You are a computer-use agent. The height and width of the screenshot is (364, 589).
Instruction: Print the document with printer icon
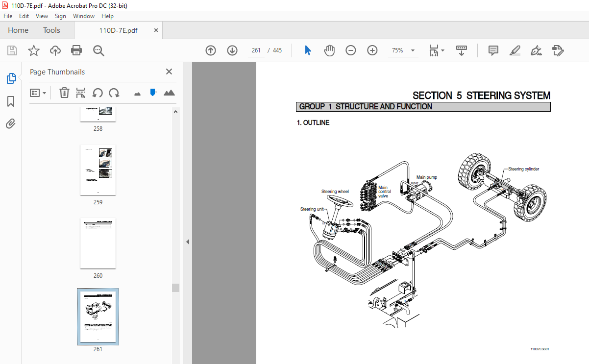click(x=76, y=50)
